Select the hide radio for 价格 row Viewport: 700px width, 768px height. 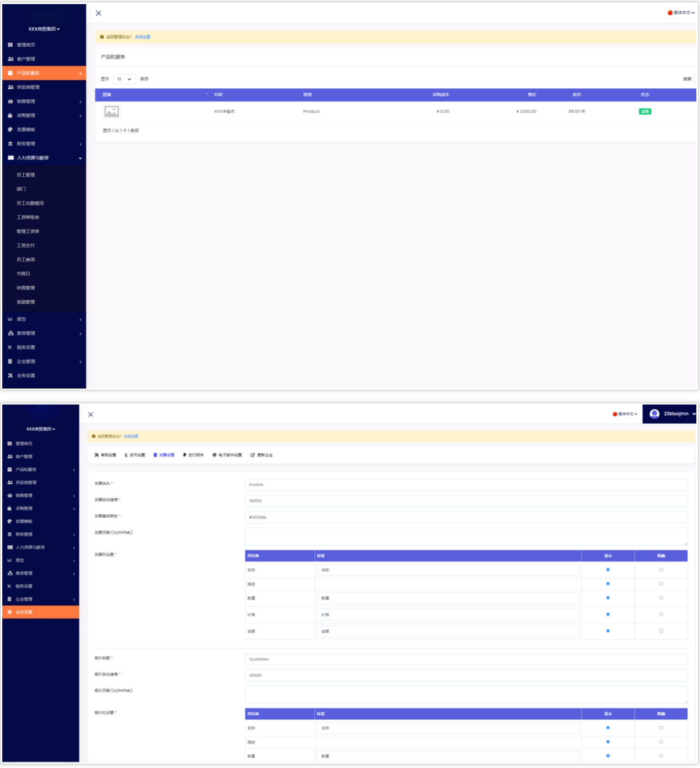(x=661, y=614)
